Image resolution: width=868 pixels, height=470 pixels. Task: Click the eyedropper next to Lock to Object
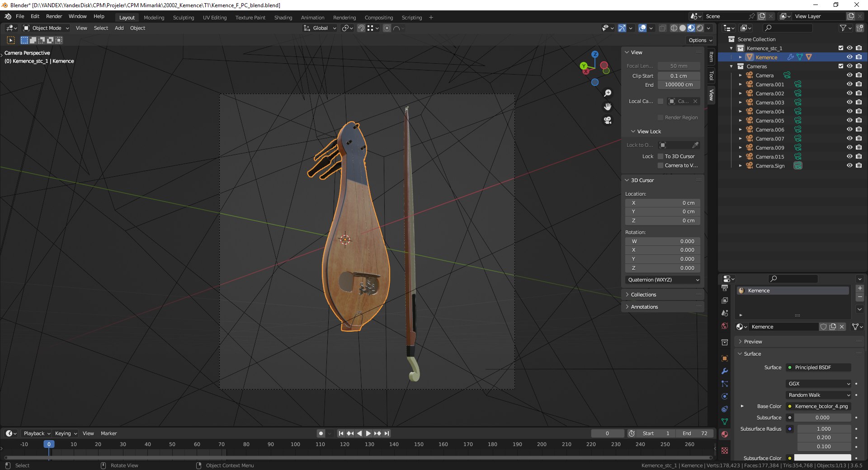click(695, 145)
